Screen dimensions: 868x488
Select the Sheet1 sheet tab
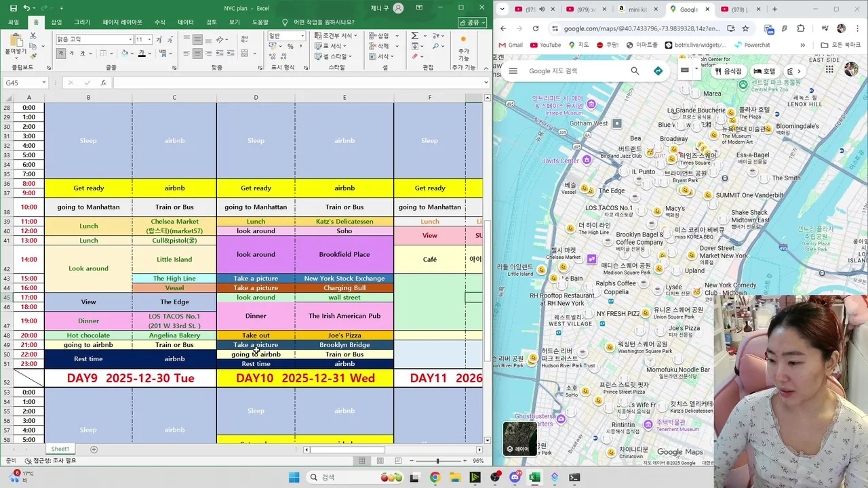(x=60, y=449)
